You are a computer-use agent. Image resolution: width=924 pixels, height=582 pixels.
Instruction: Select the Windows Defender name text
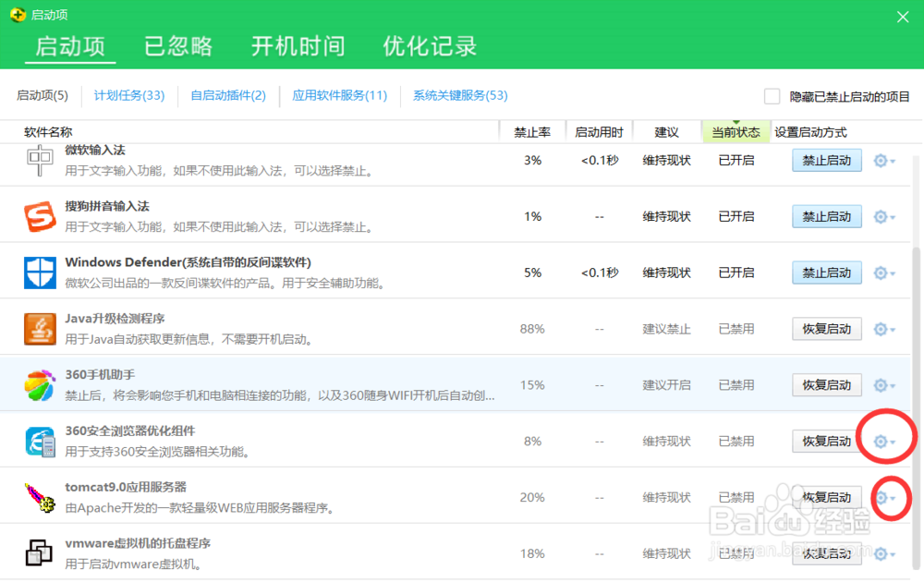click(188, 262)
